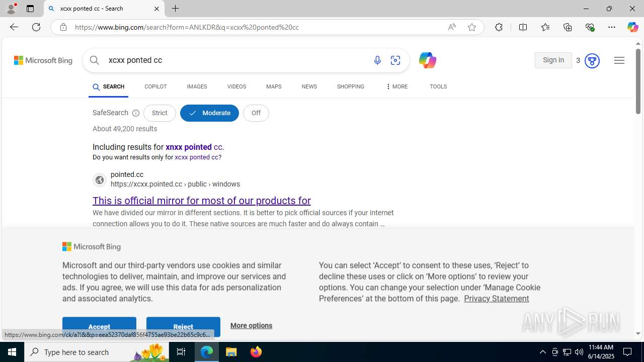Open Microsoft Rewards medal icon
Screen dimensions: 644x362
point(592,61)
